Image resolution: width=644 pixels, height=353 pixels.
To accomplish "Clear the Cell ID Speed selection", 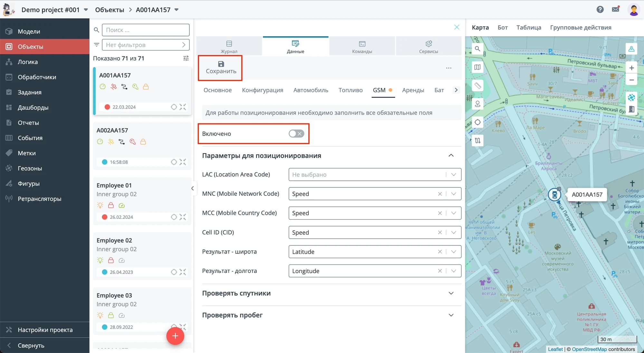I will [440, 233].
